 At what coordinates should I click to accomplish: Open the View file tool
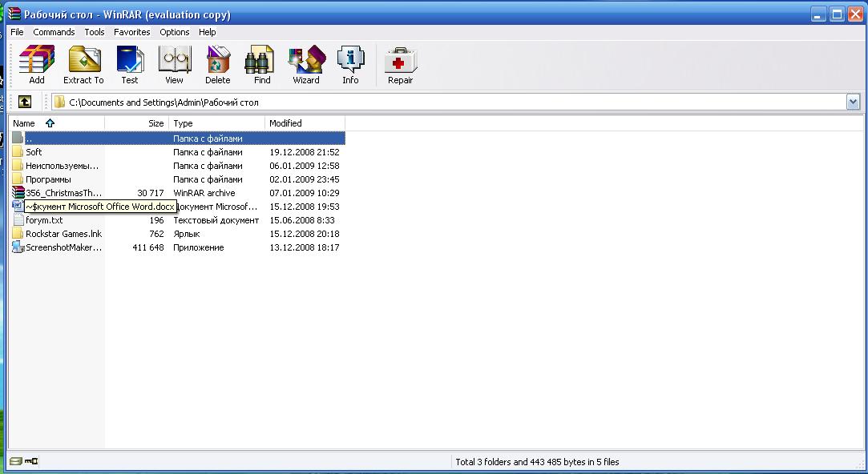pos(175,60)
